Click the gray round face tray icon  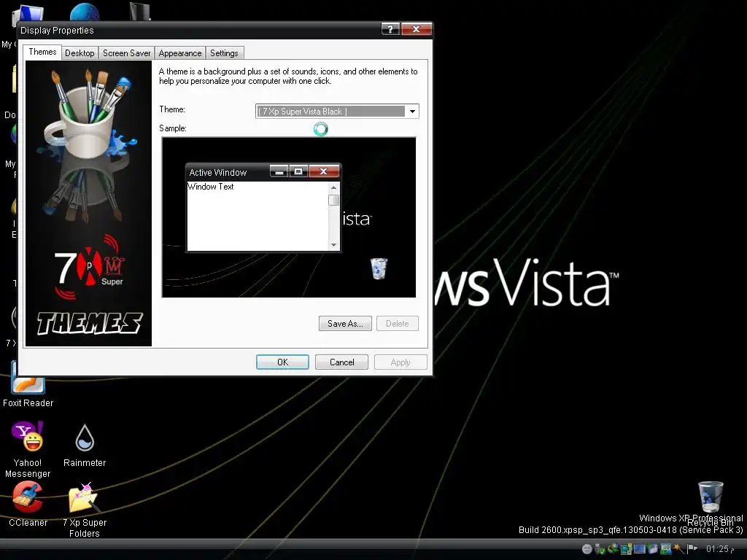[587, 549]
